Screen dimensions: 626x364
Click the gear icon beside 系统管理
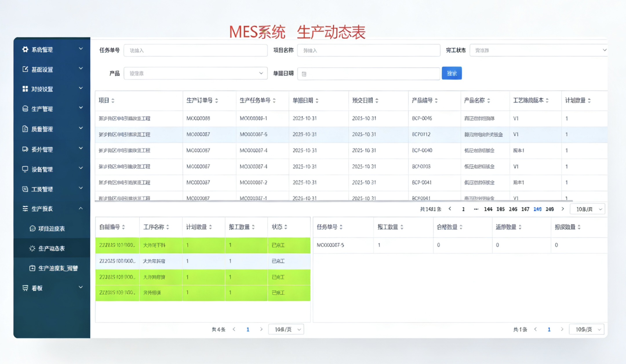click(25, 49)
